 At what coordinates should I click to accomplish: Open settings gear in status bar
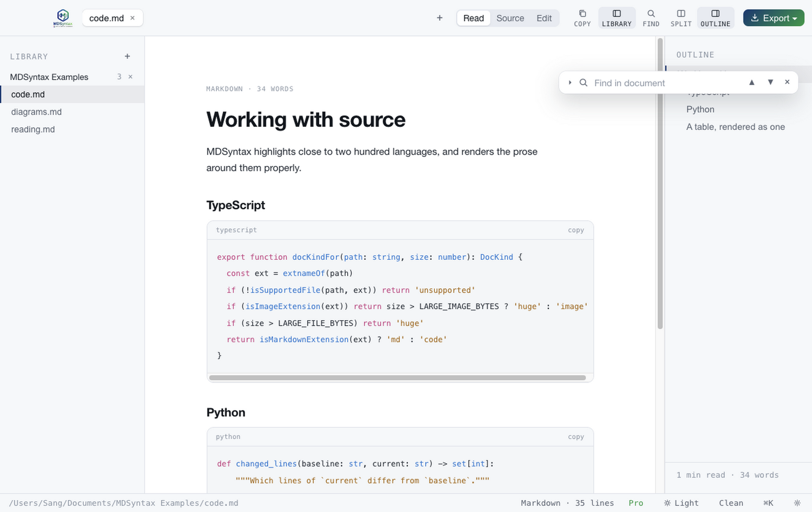(797, 503)
